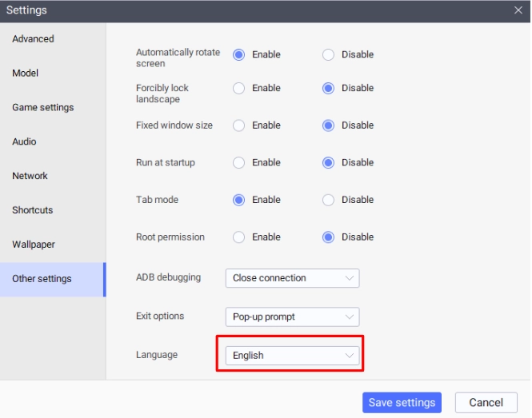This screenshot has height=418, width=532.
Task: Open the Language dropdown set to English
Action: [292, 356]
